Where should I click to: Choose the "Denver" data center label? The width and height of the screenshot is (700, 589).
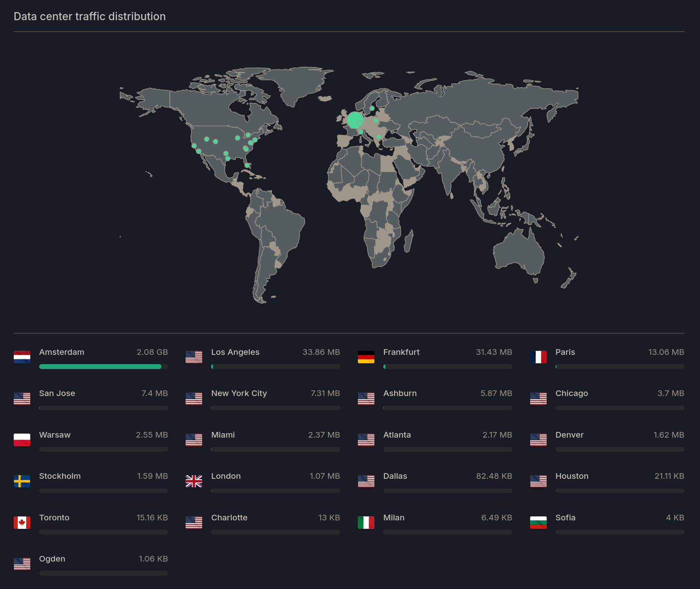point(569,435)
